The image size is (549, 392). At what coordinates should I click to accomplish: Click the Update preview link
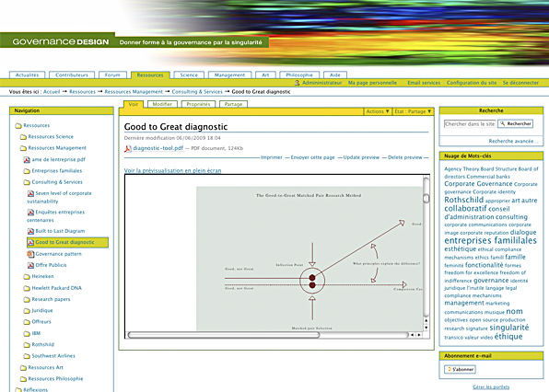click(361, 157)
